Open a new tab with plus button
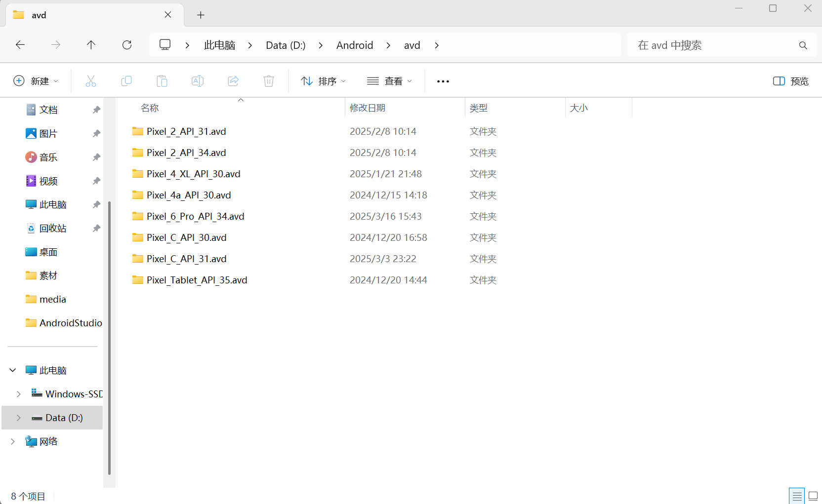This screenshot has height=504, width=822. click(201, 15)
